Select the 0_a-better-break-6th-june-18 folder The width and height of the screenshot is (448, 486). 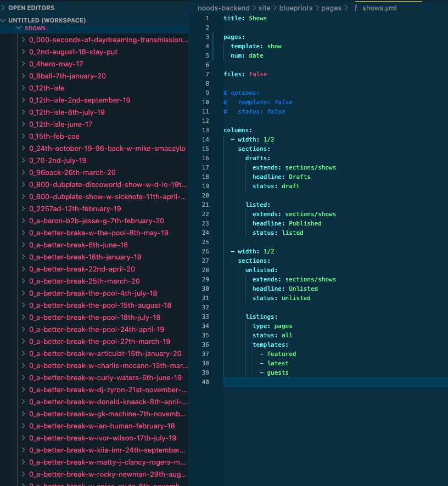78,245
